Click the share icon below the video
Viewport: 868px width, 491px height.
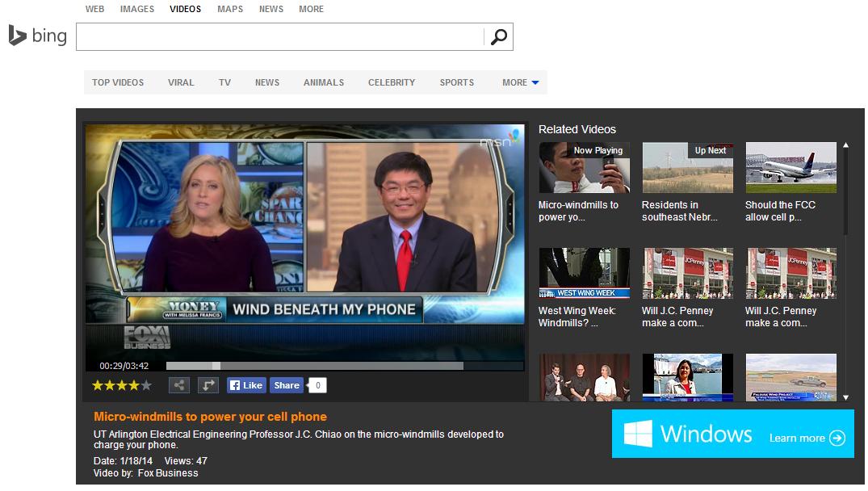178,386
